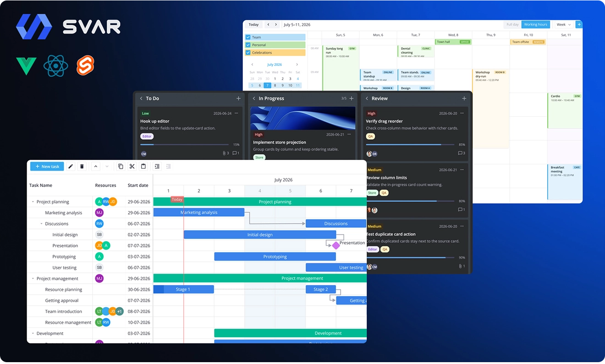The height and width of the screenshot is (364, 605).
Task: Click the Stage 1 Gantt bar
Action: (183, 289)
